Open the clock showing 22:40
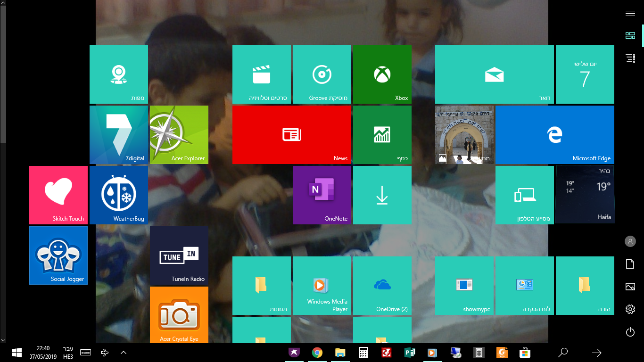The width and height of the screenshot is (644, 362). click(43, 353)
